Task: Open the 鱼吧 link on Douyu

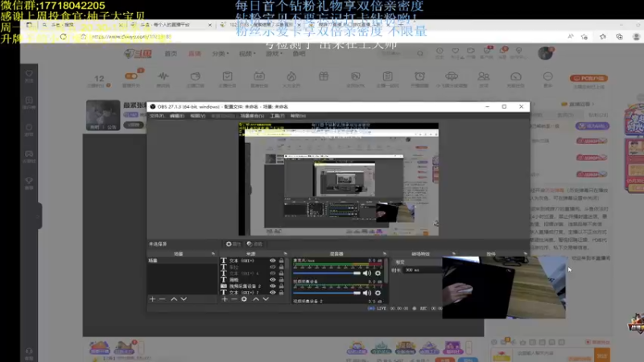Action: click(299, 54)
